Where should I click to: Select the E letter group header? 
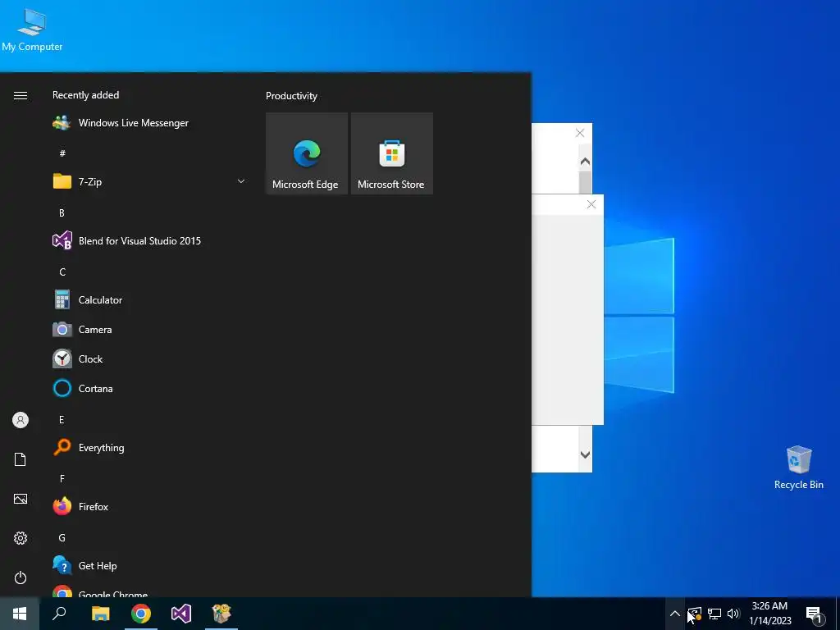[x=62, y=419]
